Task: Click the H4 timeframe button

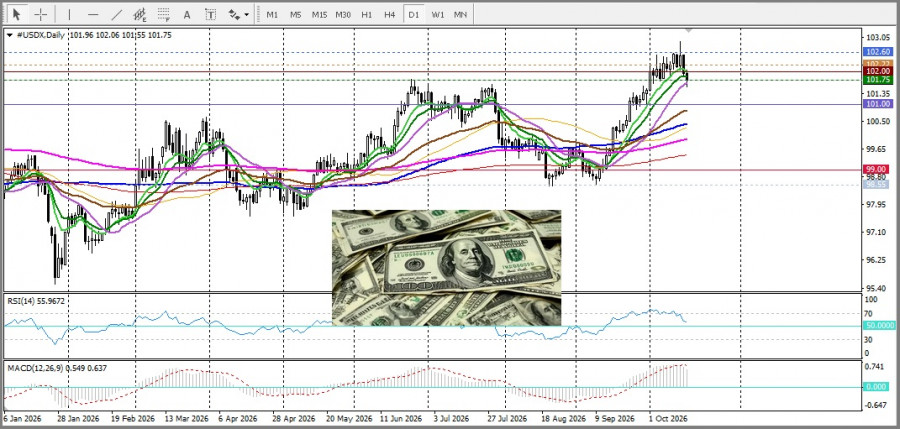Action: point(390,14)
